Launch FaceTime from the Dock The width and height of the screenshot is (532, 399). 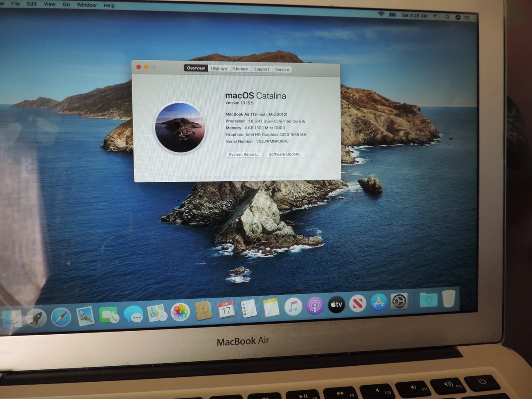[x=109, y=315]
